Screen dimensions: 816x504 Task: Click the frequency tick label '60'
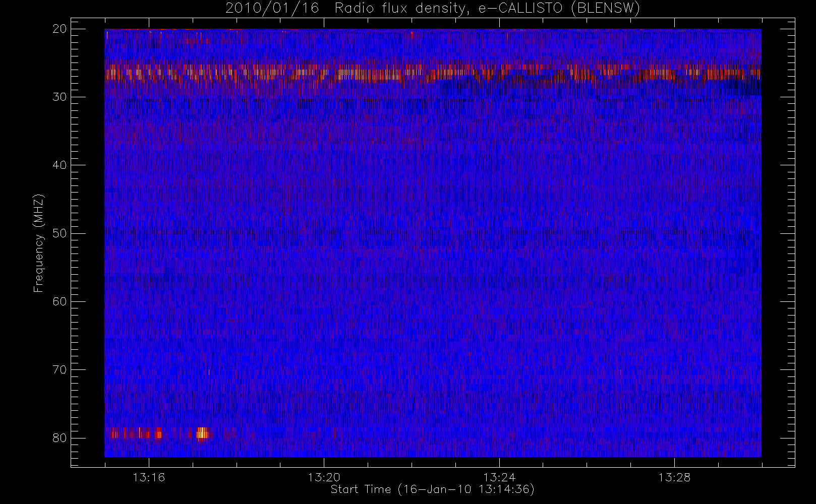pos(60,301)
